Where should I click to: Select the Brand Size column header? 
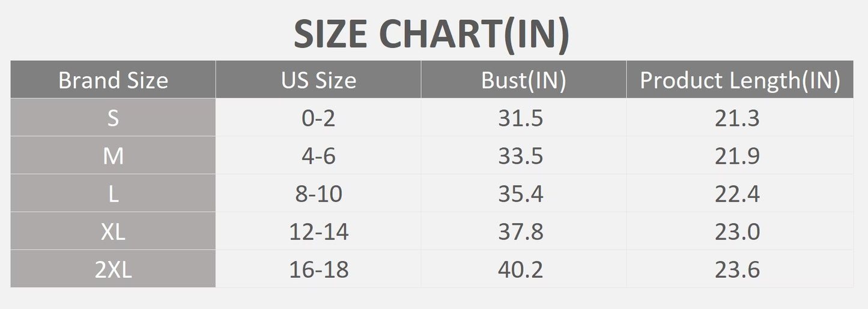click(113, 79)
